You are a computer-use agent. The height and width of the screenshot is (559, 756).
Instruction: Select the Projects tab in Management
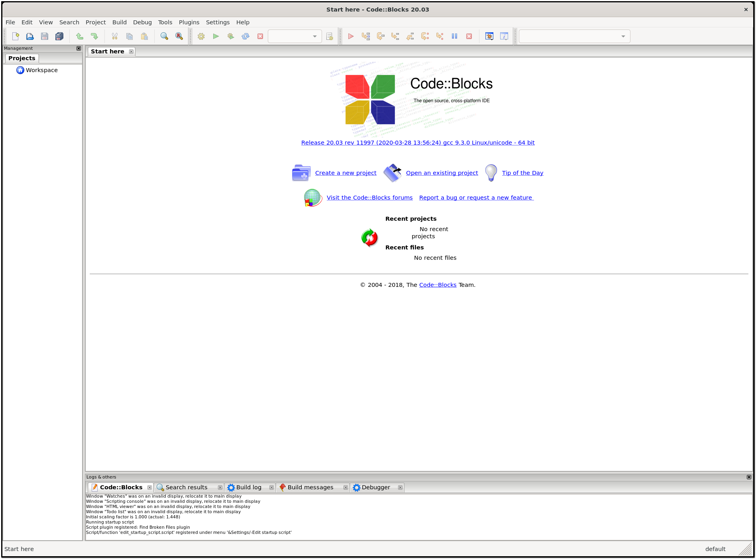click(x=22, y=58)
